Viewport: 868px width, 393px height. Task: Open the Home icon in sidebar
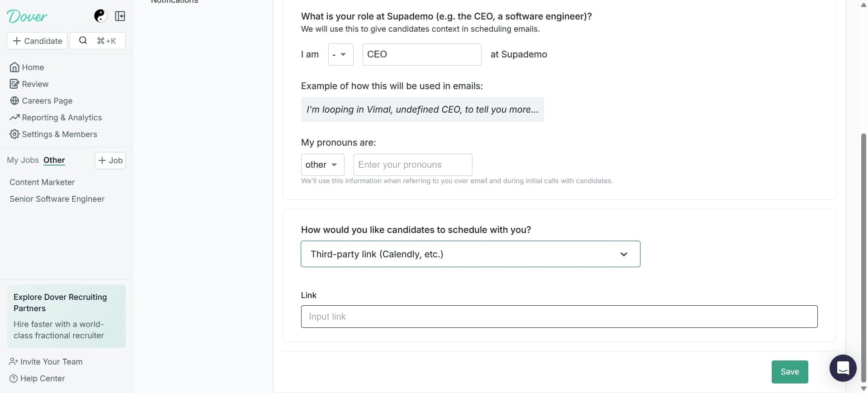pos(14,67)
